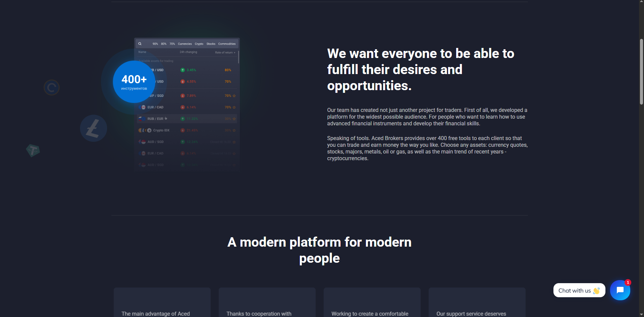The width and height of the screenshot is (644, 317).
Task: Click the green up arrow beside 11.32%
Action: click(x=182, y=119)
